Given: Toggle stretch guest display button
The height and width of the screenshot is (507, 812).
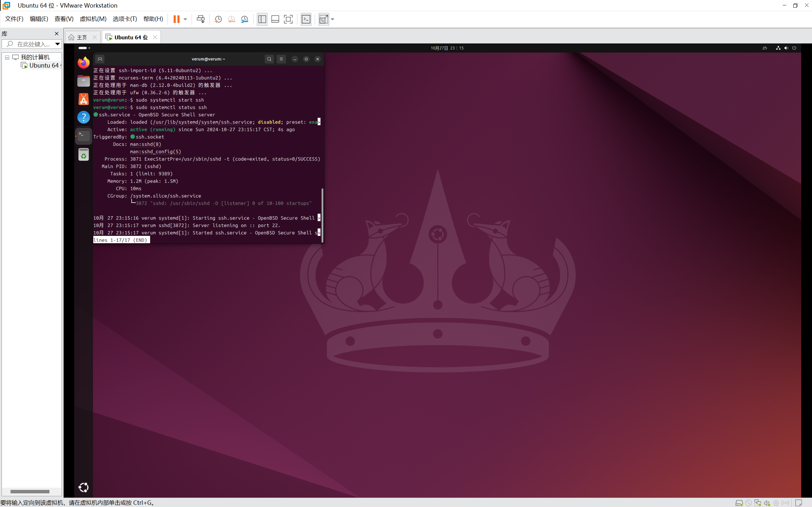Looking at the screenshot, I should tap(323, 19).
